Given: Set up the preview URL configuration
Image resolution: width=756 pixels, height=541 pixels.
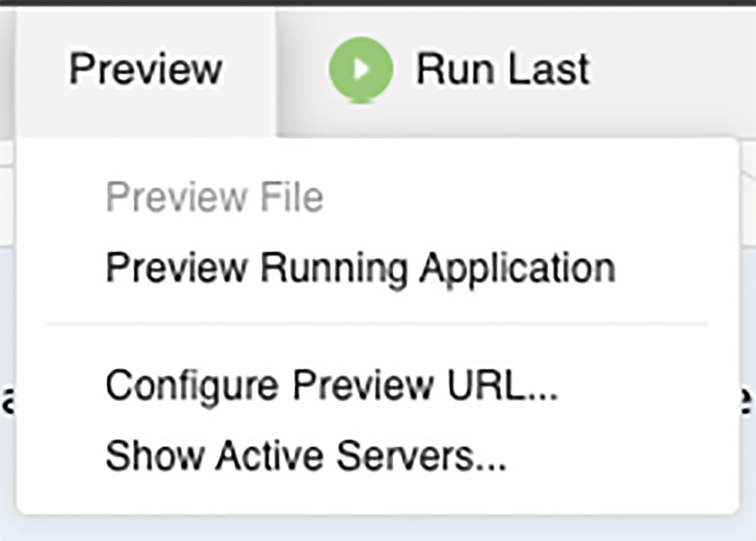Looking at the screenshot, I should [x=332, y=386].
